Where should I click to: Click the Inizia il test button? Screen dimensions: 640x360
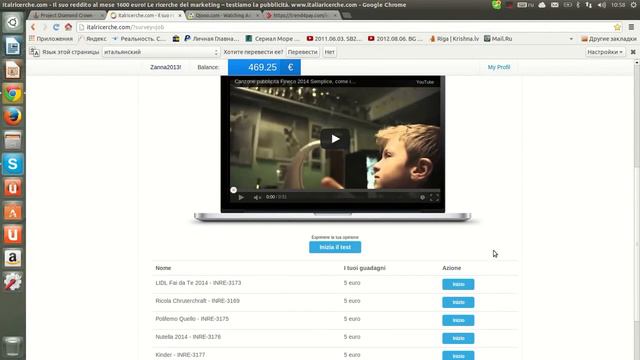[x=335, y=247]
